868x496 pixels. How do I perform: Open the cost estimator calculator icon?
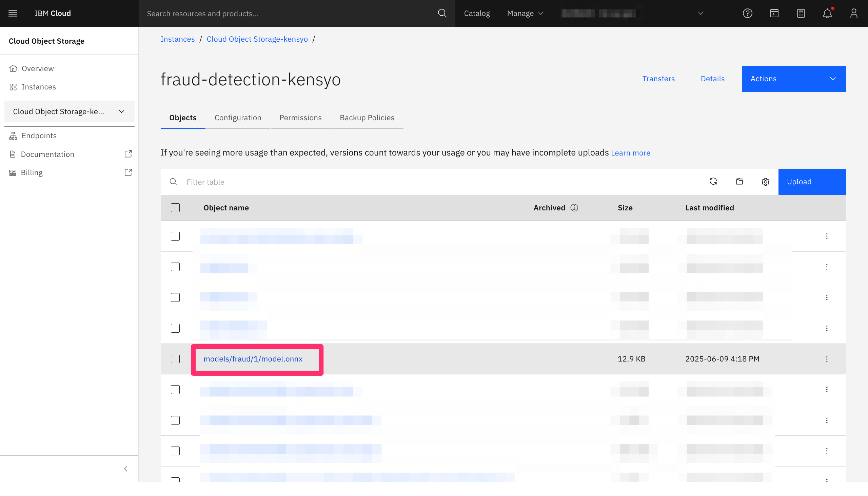point(801,13)
